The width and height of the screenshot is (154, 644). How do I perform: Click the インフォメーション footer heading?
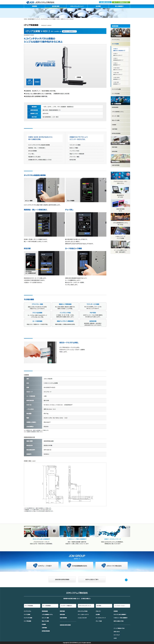122,606
